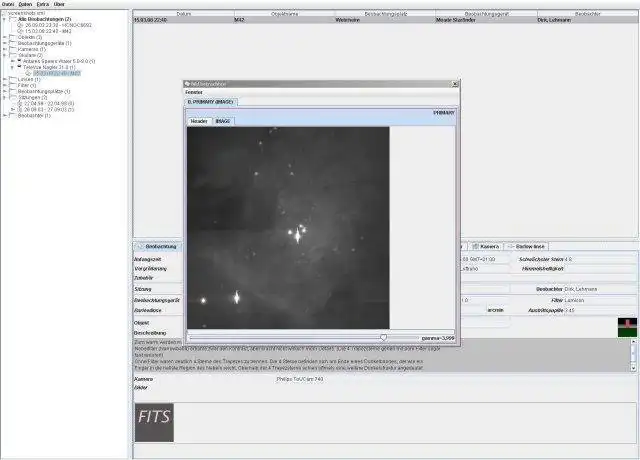Sort table by the Beobachtungsgerät column header

486,14
